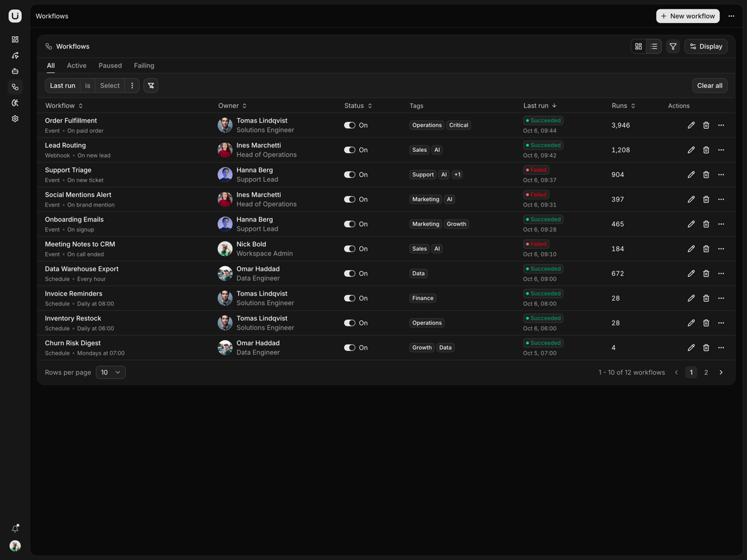Select page 1 in pagination
747x560 pixels.
(691, 373)
